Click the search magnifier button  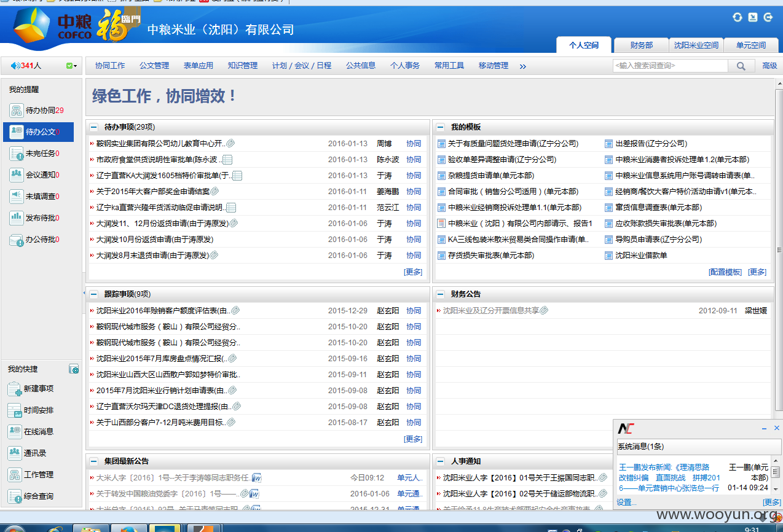click(742, 66)
